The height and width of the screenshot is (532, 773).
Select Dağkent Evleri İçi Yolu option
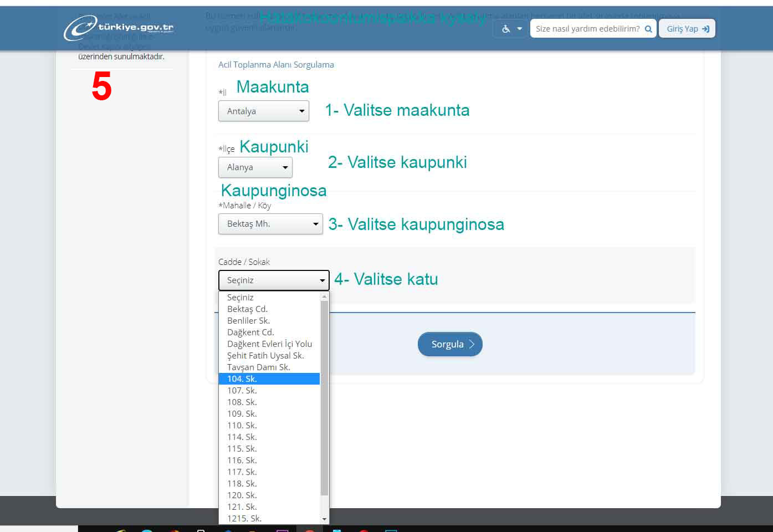click(x=269, y=344)
